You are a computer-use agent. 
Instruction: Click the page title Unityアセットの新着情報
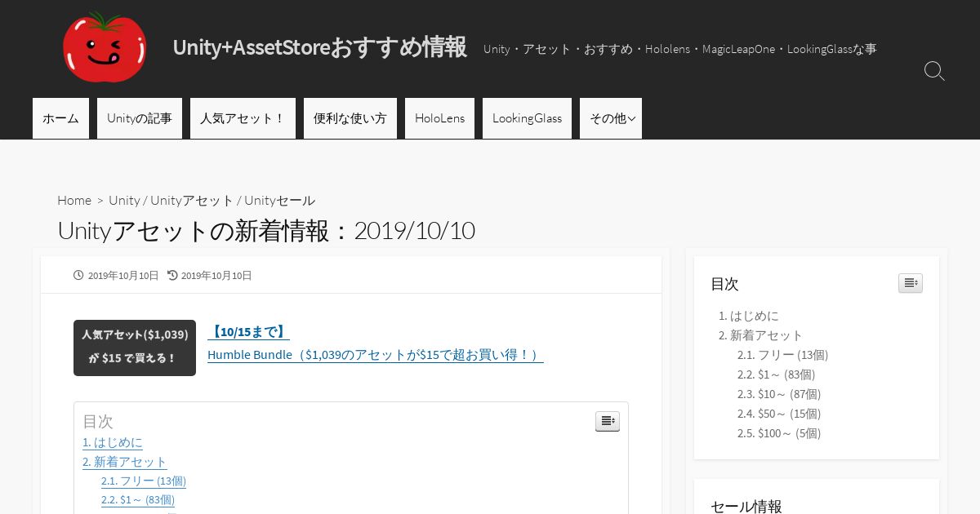coord(266,231)
